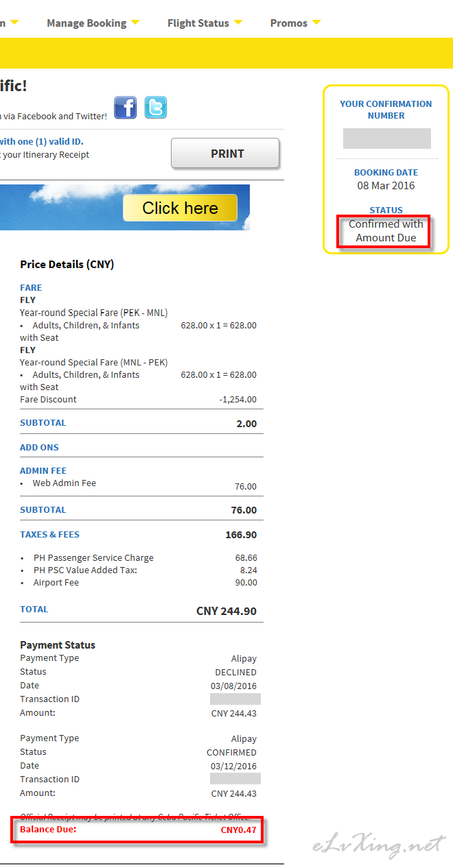Viewport: 453px width, 868px height.
Task: Click the ADMIN FEE section heading
Action: pyautogui.click(x=43, y=470)
